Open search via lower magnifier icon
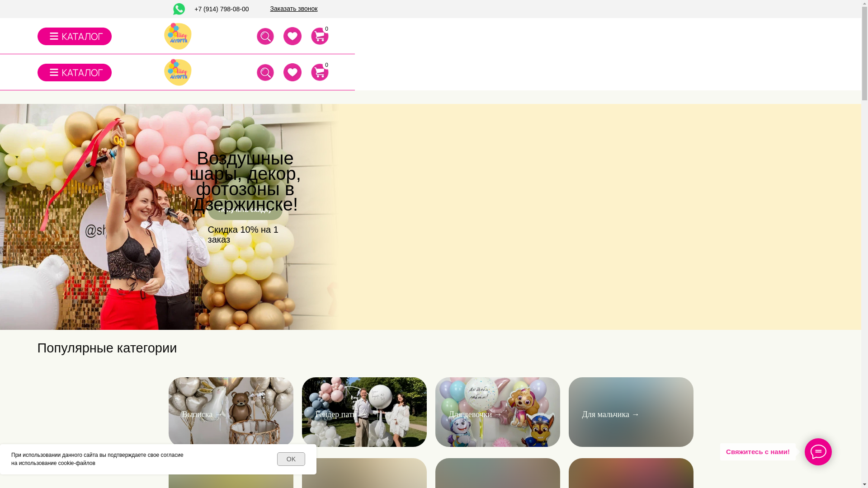Viewport: 868px width, 488px height. (265, 72)
